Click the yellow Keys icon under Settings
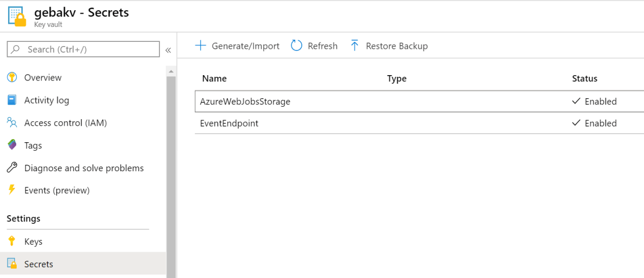The width and height of the screenshot is (644, 278). click(12, 242)
